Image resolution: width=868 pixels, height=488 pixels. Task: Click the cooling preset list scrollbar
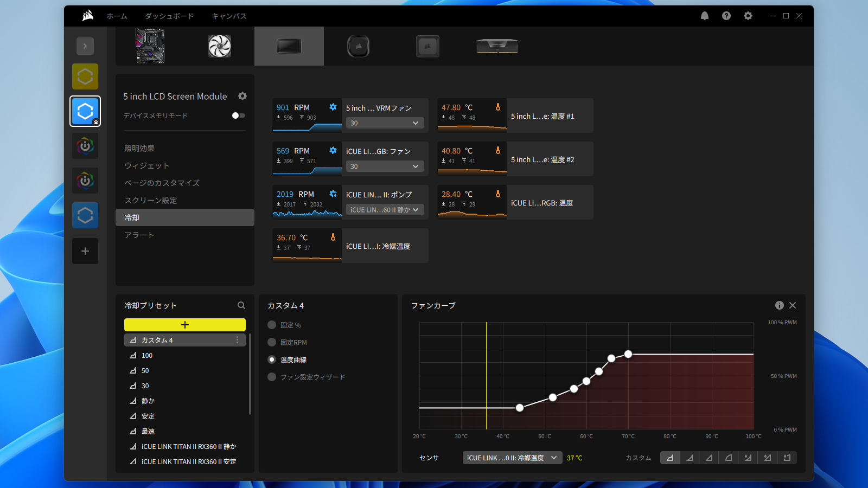click(x=250, y=374)
